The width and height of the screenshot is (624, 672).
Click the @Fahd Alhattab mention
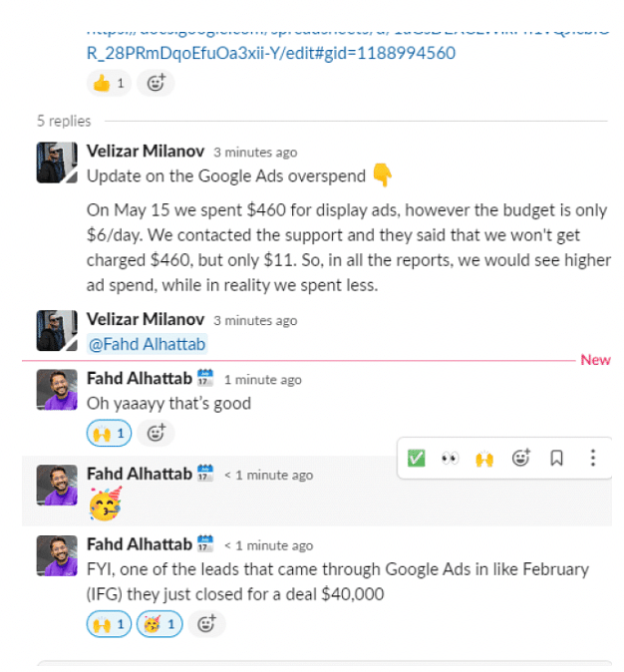pyautogui.click(x=146, y=344)
